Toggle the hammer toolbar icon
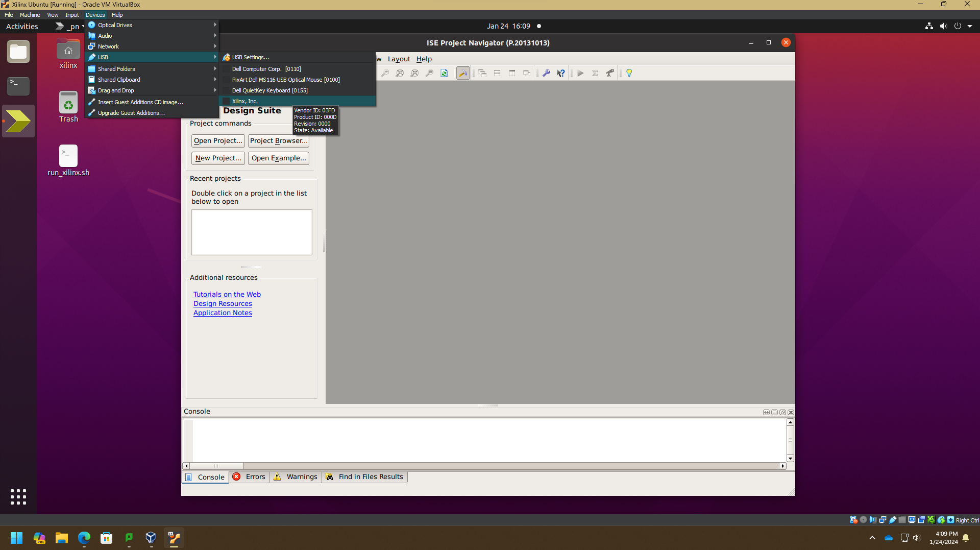Image resolution: width=980 pixels, height=550 pixels. click(x=463, y=73)
